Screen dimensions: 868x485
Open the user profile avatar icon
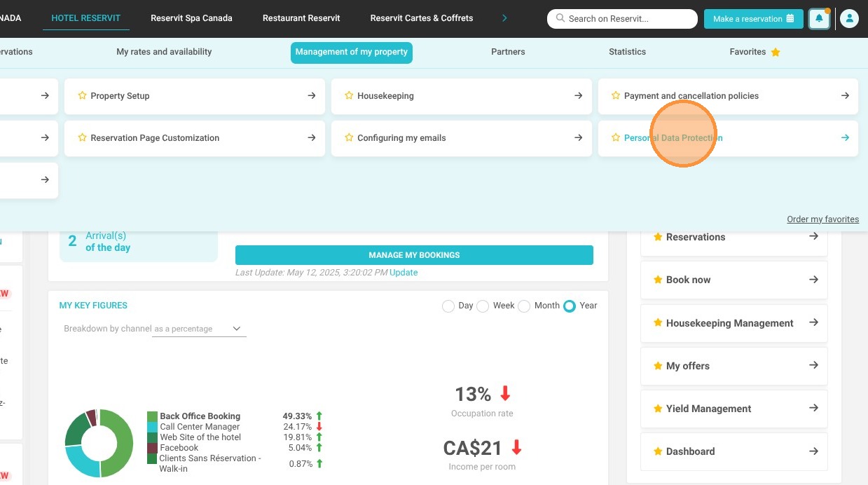(x=849, y=19)
